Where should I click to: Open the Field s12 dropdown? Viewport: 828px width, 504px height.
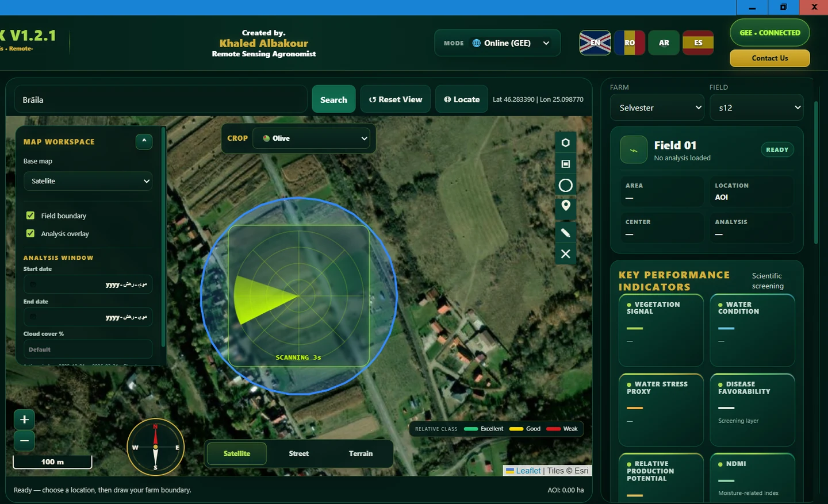click(x=757, y=107)
